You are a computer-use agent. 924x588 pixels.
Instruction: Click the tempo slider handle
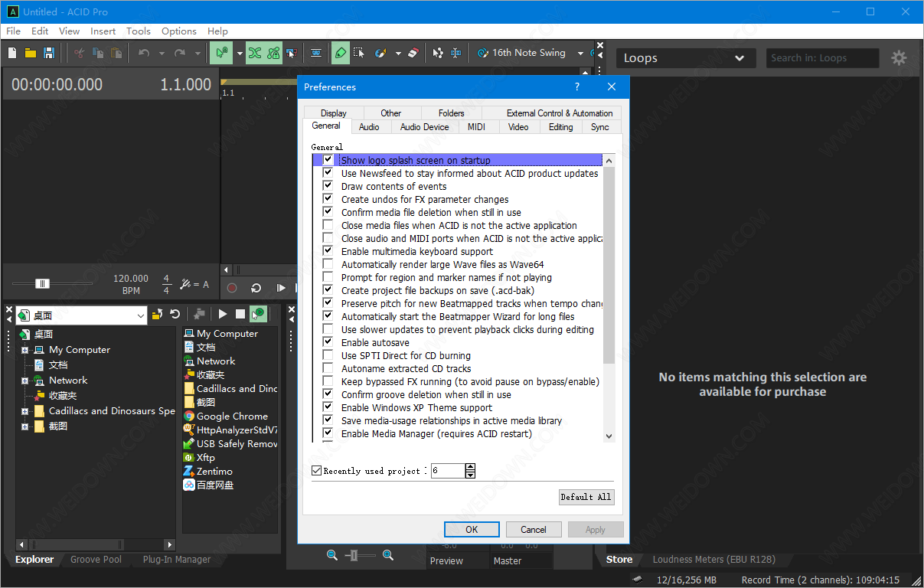tap(43, 283)
